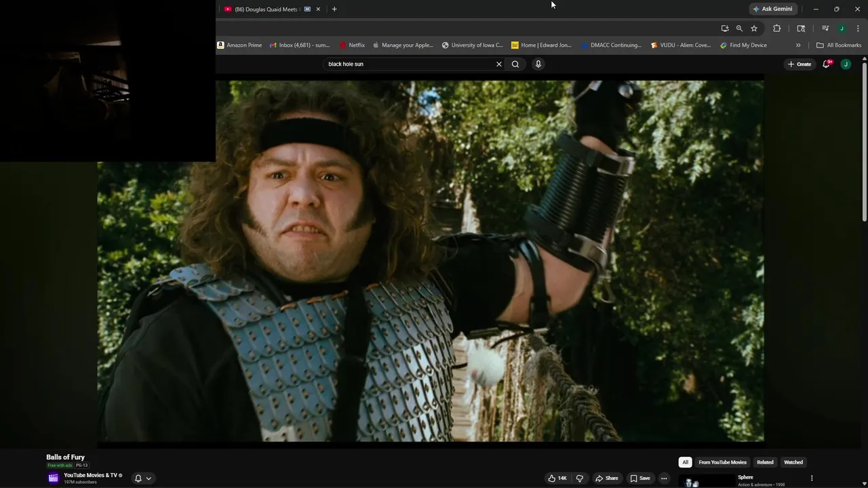Open the Sphere recommended video title
Viewport: 868px width, 488px height.
(x=745, y=477)
